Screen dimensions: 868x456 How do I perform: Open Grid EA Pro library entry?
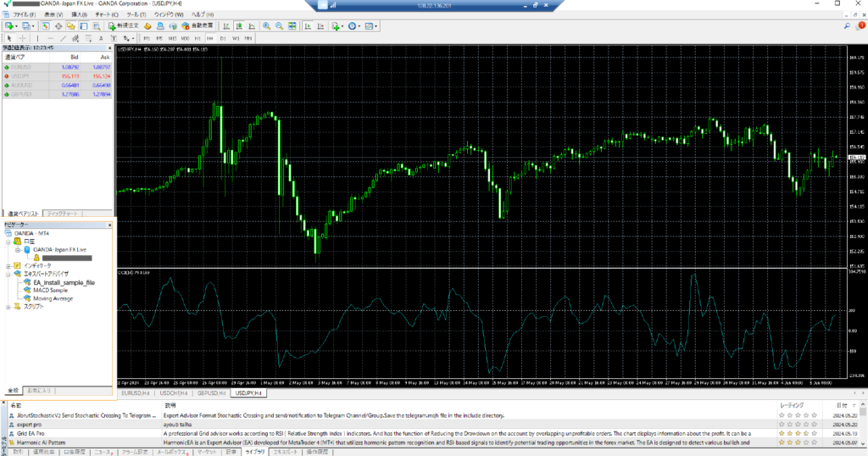(x=31, y=434)
